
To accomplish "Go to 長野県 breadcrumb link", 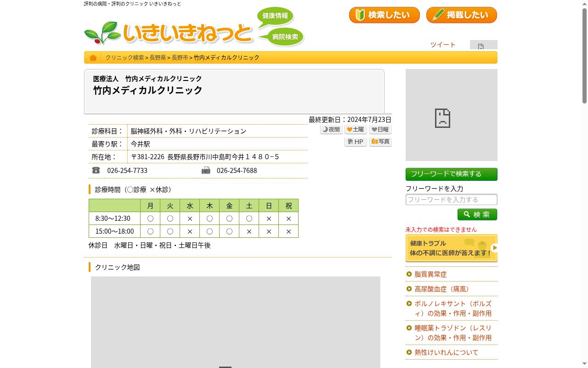I will click(x=158, y=57).
